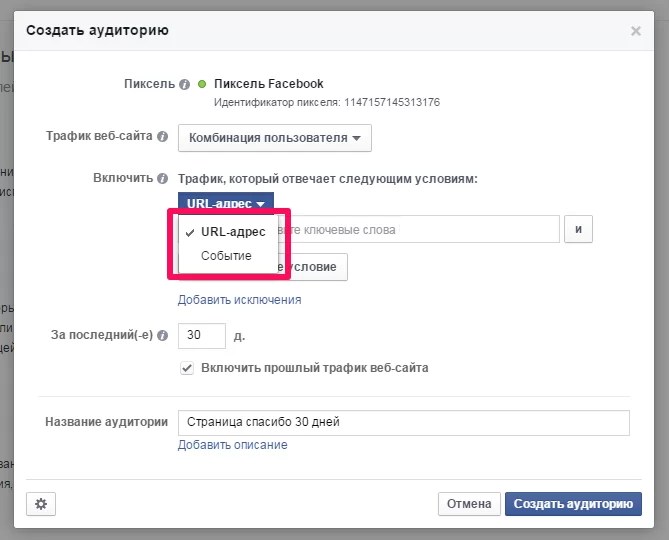The width and height of the screenshot is (669, 540).
Task: Toggle Включить прошлый трафик веб-сайта checkbox
Action: click(186, 368)
